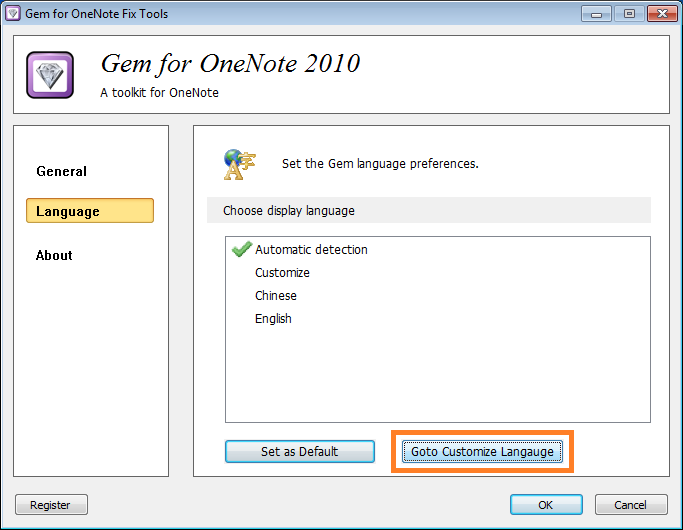Screen dimensions: 683x530
Task: Maximize the Gem Fix Tools window
Action: tap(629, 14)
